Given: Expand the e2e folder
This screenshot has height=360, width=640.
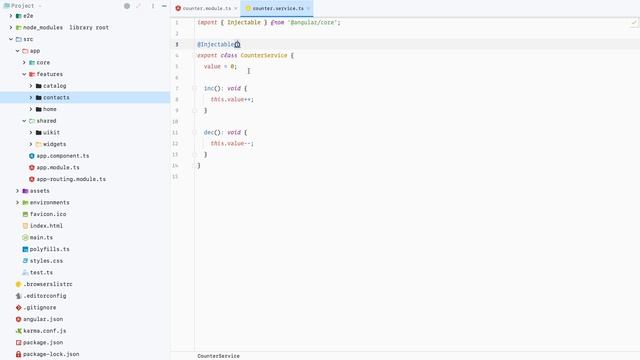Looking at the screenshot, I should pos(11,16).
